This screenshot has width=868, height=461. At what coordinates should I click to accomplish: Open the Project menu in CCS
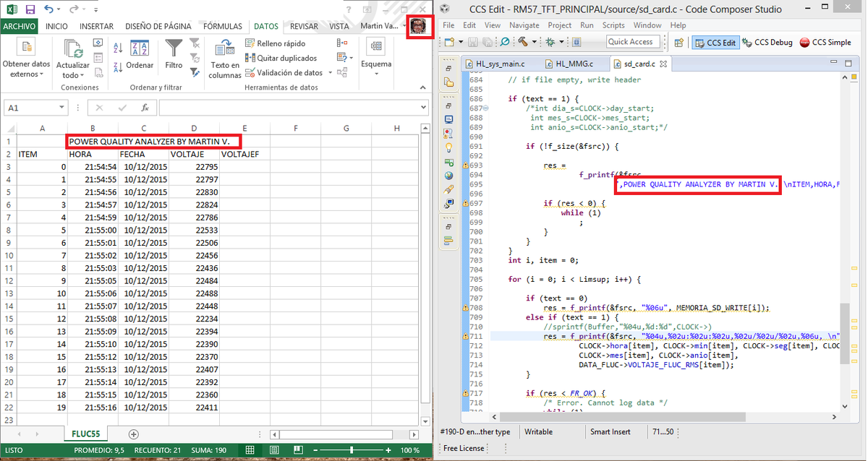click(x=560, y=25)
